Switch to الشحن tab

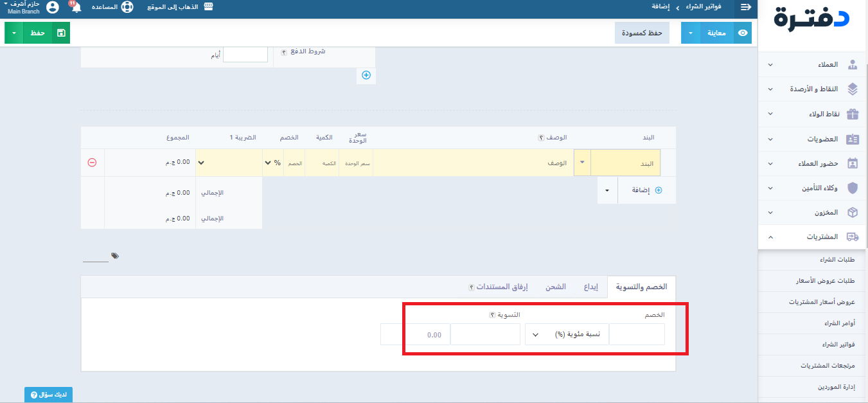pyautogui.click(x=556, y=287)
